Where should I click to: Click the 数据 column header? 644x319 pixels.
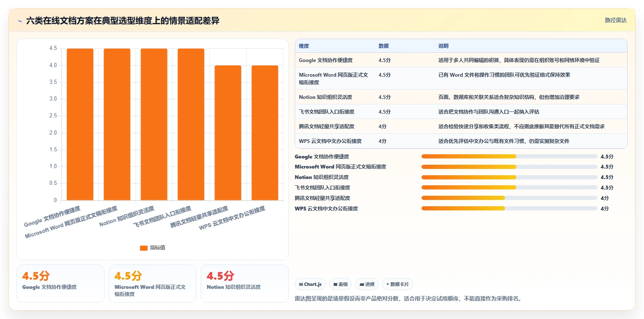[383, 46]
